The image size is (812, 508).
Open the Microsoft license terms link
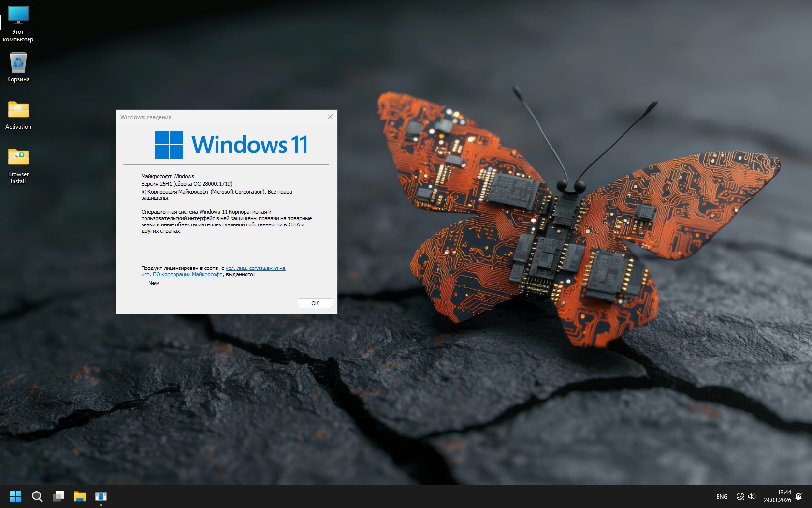click(255, 268)
